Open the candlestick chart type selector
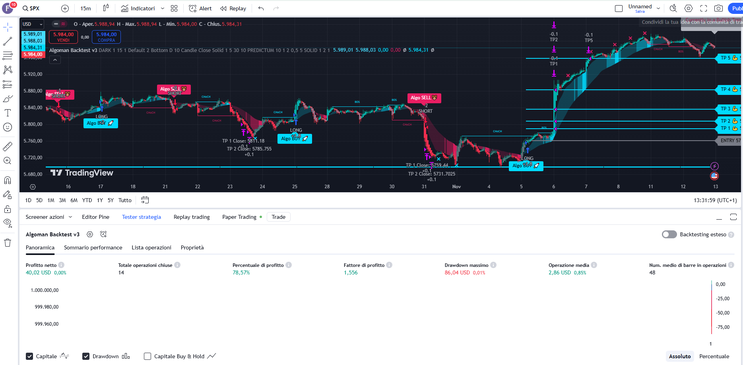This screenshot has height=365, width=743. 106,9
